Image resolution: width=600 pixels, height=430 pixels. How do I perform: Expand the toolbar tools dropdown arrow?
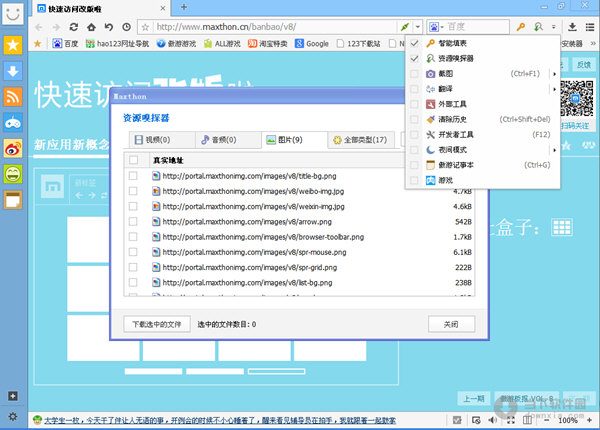click(x=553, y=27)
